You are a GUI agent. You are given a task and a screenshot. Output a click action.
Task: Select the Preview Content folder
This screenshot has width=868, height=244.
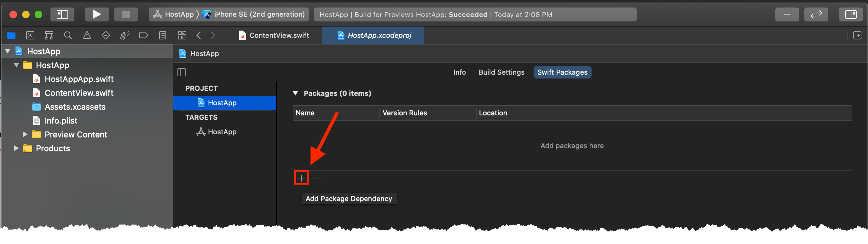pos(76,135)
